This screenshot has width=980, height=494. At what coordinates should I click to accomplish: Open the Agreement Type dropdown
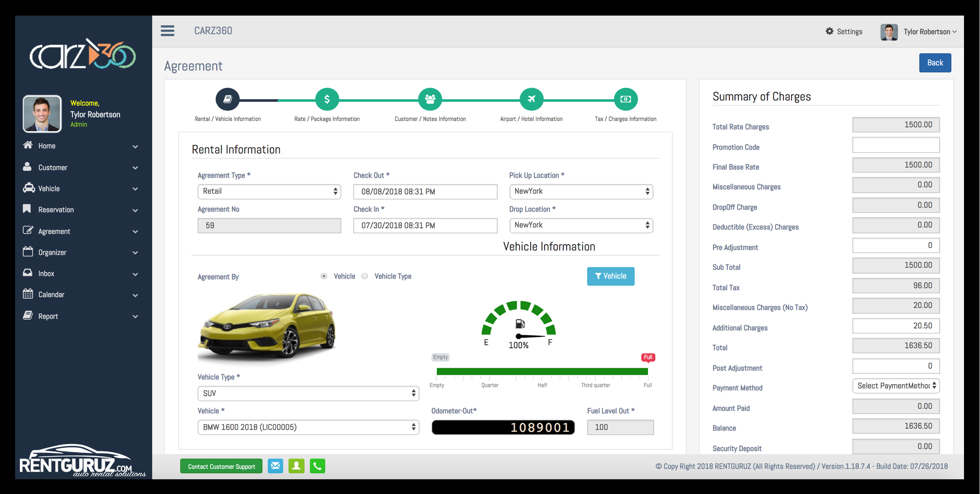(x=269, y=192)
